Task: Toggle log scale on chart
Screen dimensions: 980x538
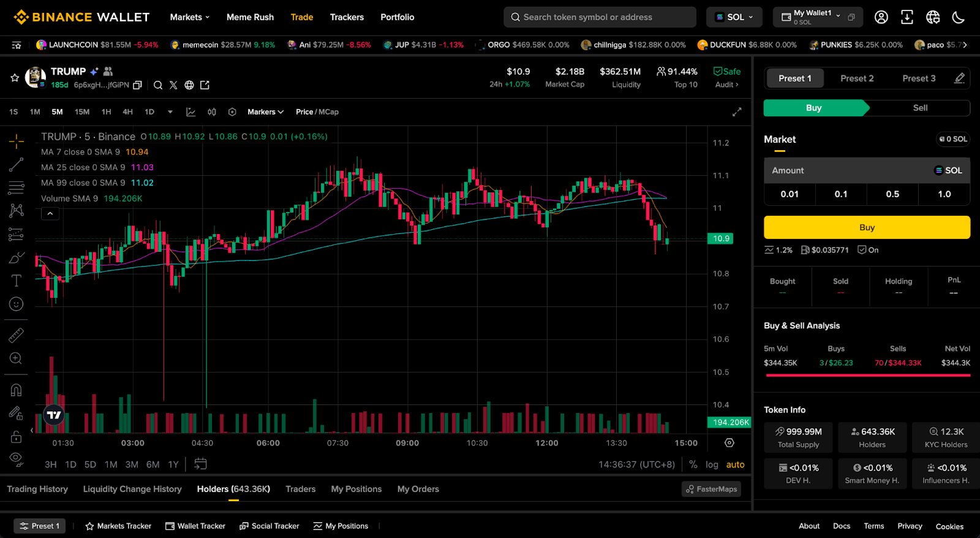Action: click(712, 464)
